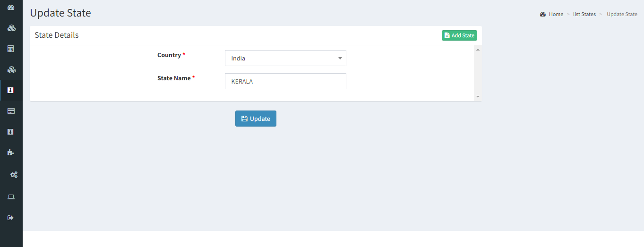
Task: Open the gears settings sidebar icon
Action: (14, 175)
